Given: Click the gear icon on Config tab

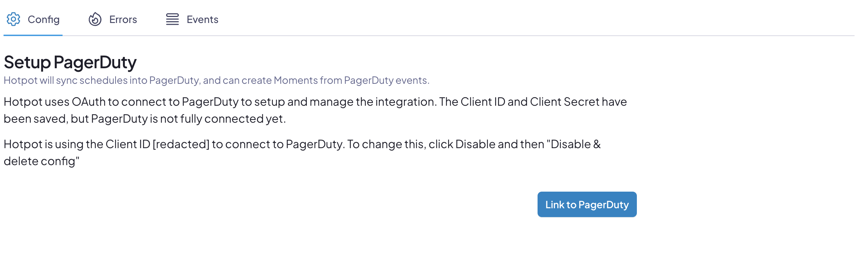Looking at the screenshot, I should tap(13, 19).
